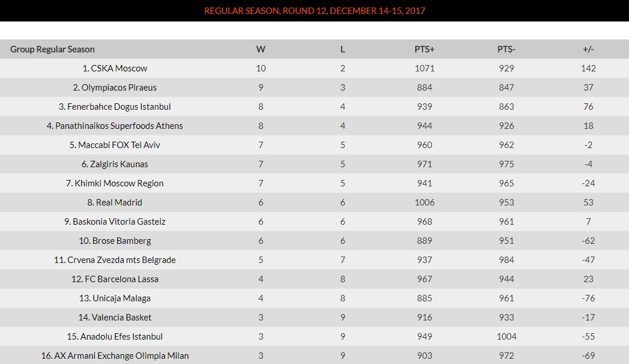Click the +/- column header
The image size is (629, 364).
point(588,49)
